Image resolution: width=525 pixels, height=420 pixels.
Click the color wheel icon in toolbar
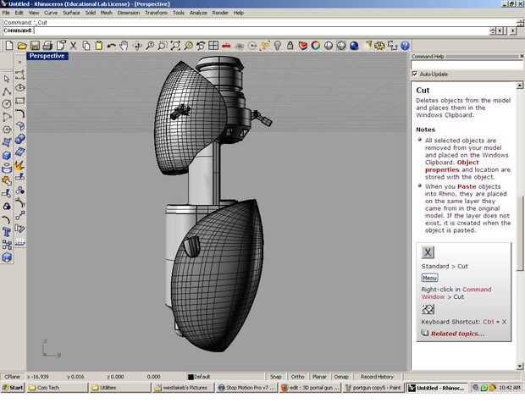pos(315,46)
